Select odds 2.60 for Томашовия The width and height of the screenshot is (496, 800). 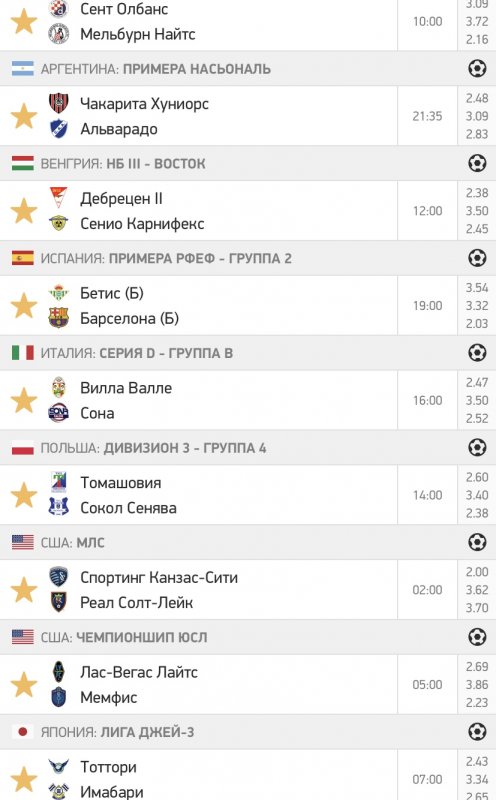tap(477, 478)
